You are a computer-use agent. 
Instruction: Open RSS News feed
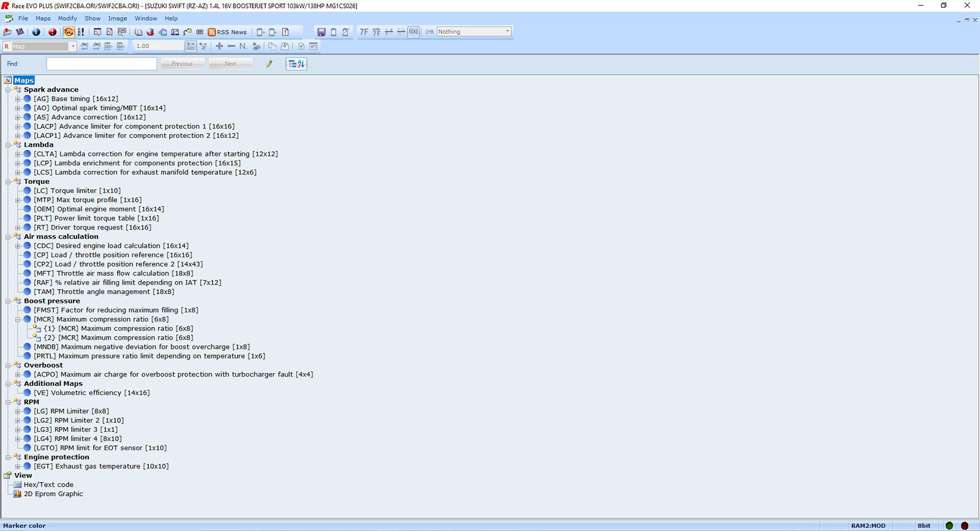coord(227,32)
